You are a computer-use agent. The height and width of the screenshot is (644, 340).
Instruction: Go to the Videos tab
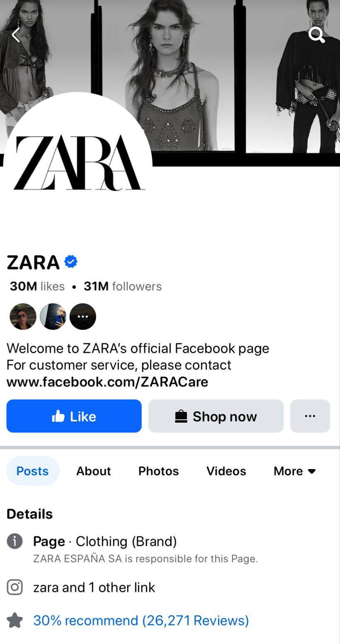226,471
